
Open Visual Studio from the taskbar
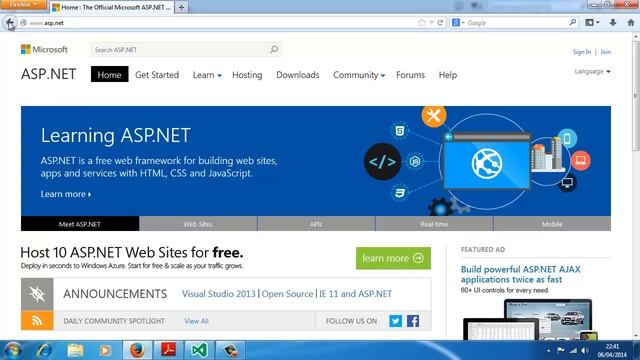tap(199, 350)
